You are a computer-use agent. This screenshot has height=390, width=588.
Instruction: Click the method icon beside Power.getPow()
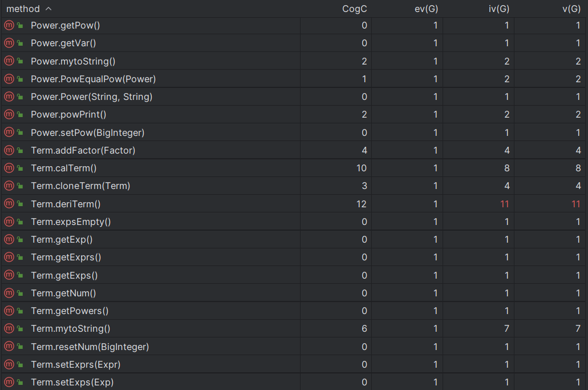pos(9,25)
